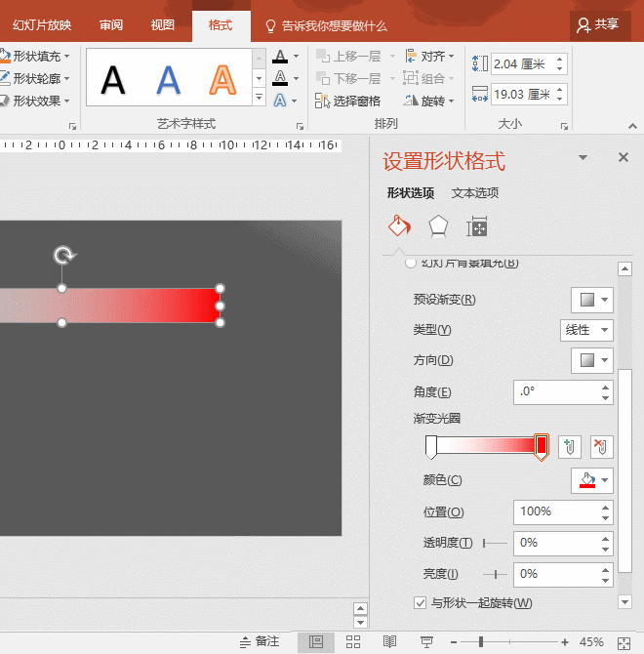The height and width of the screenshot is (654, 644).
Task: Open the 选择窗格 selection pane
Action: (347, 101)
